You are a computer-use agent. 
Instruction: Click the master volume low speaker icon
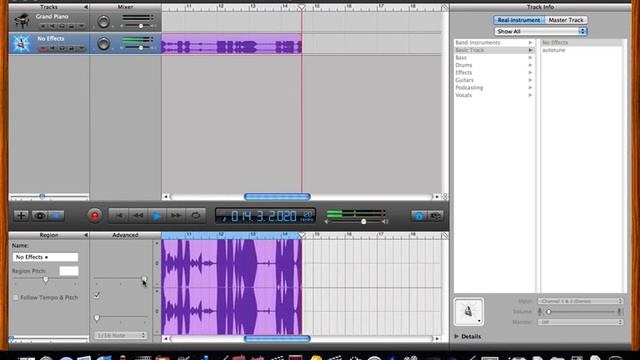click(x=327, y=222)
